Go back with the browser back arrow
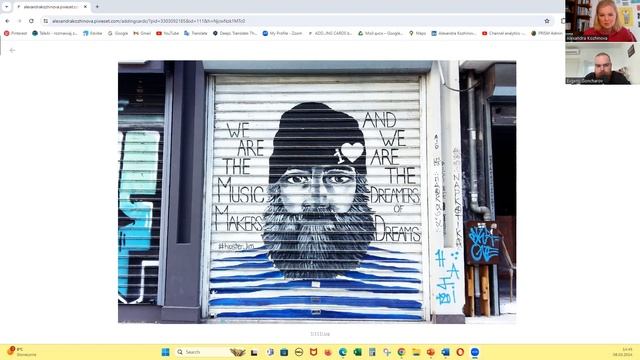The width and height of the screenshot is (640, 360). pyautogui.click(x=7, y=21)
